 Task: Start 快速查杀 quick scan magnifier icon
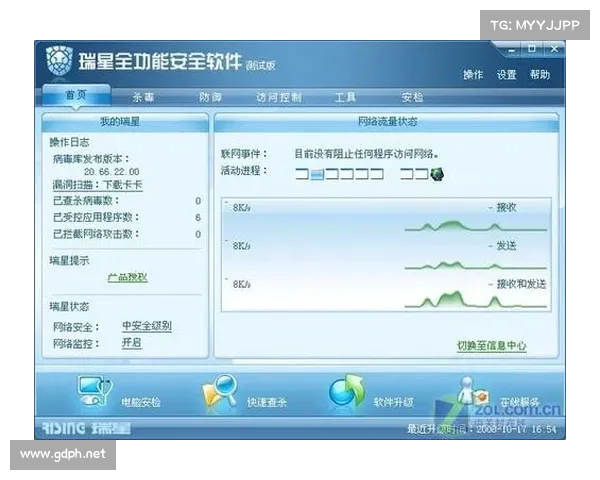(x=220, y=391)
